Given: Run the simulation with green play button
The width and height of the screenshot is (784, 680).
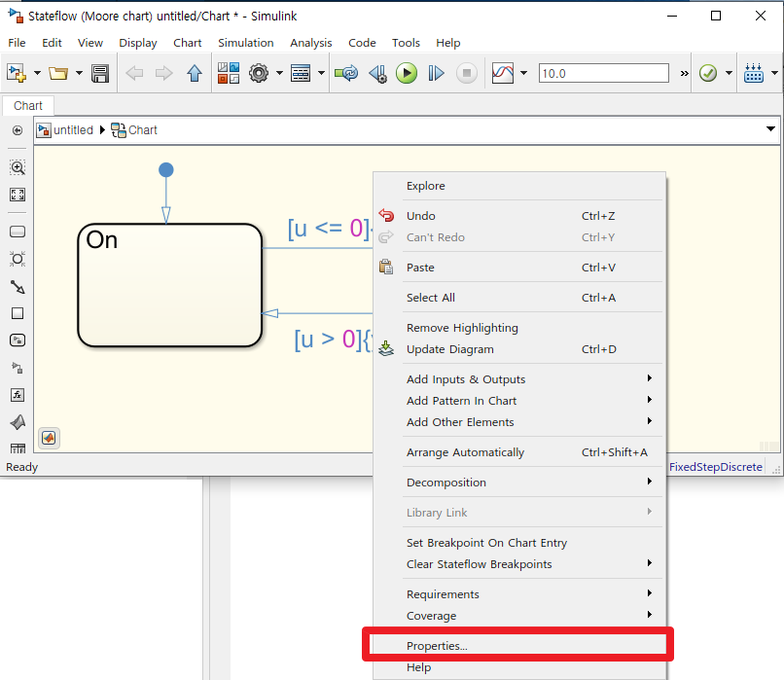Looking at the screenshot, I should 407,74.
